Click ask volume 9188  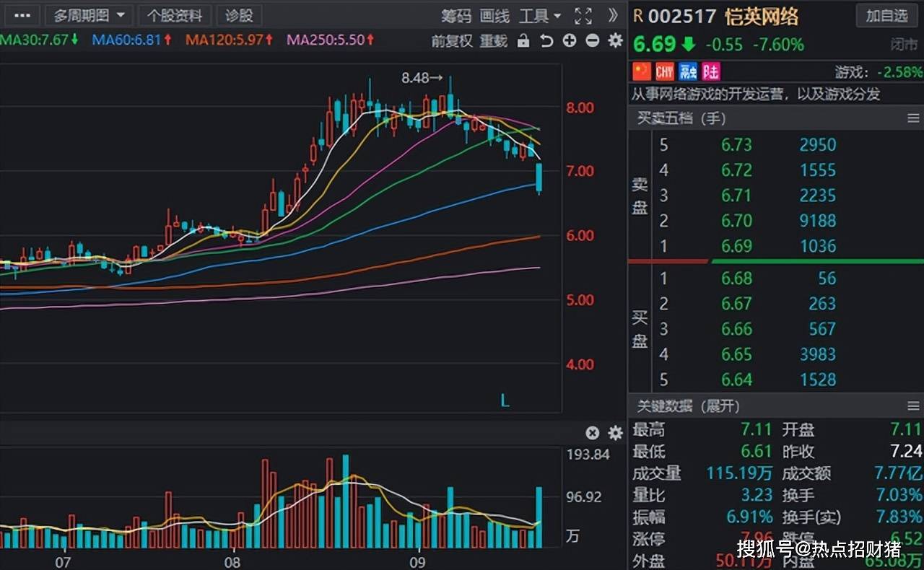tap(818, 221)
